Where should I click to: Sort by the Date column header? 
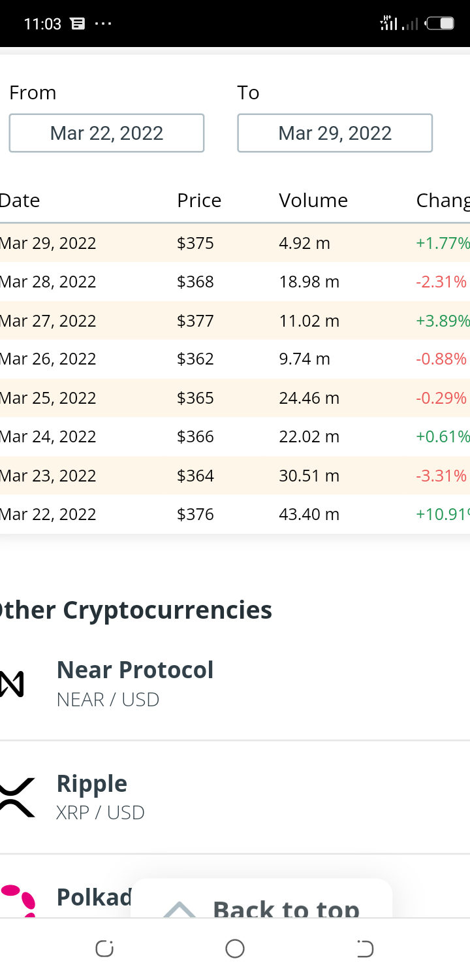point(20,201)
